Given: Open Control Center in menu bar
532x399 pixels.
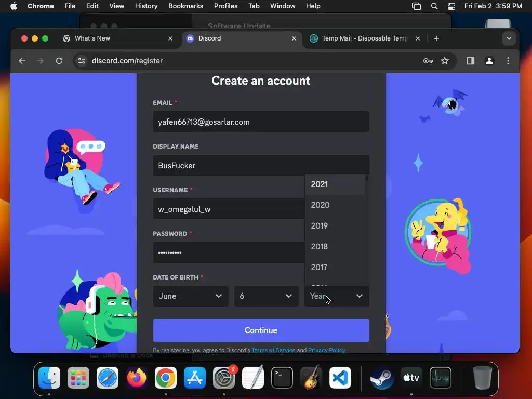Looking at the screenshot, I should point(451,6).
